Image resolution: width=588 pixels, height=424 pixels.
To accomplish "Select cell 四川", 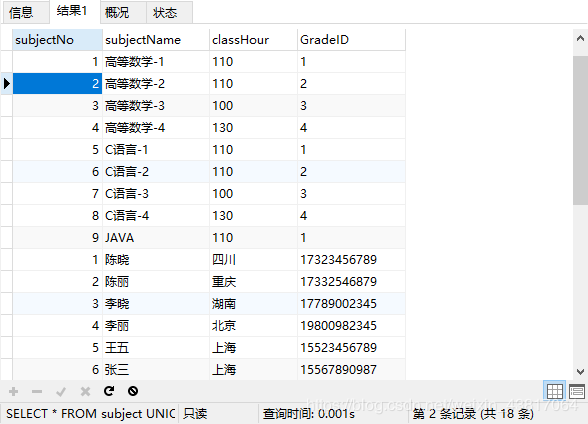I will click(253, 259).
